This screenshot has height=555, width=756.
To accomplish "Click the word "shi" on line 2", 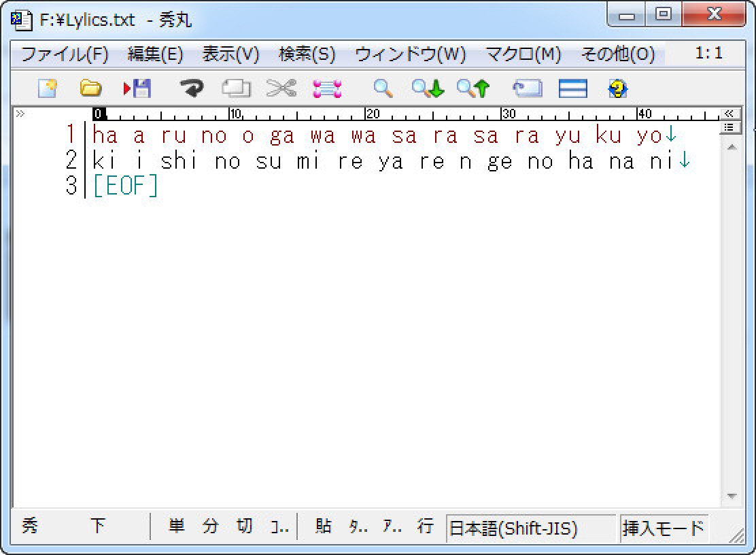I will (x=179, y=161).
